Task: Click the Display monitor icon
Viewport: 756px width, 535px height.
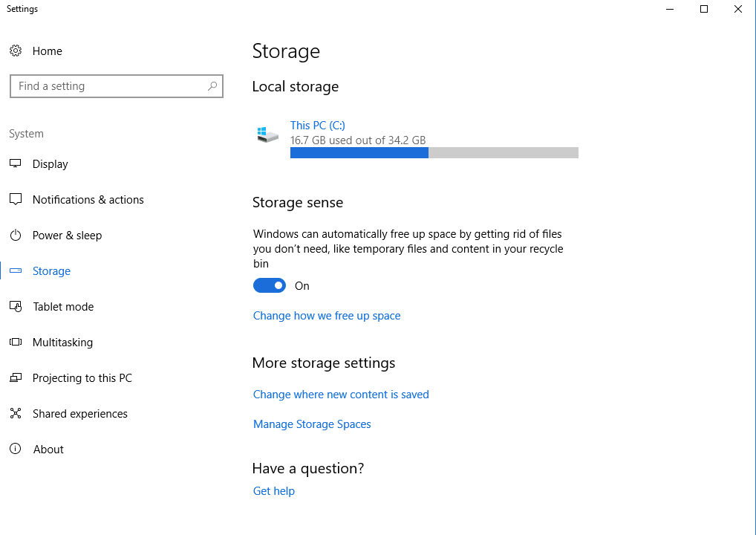Action: (16, 163)
